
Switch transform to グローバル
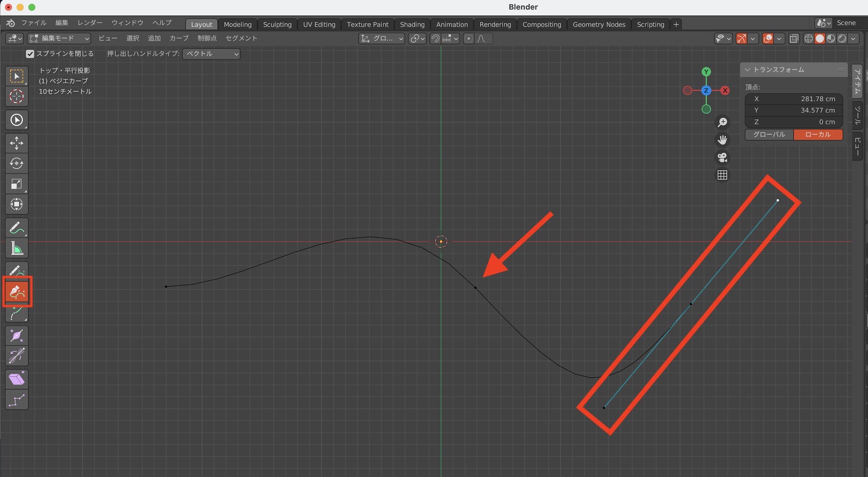pyautogui.click(x=769, y=134)
